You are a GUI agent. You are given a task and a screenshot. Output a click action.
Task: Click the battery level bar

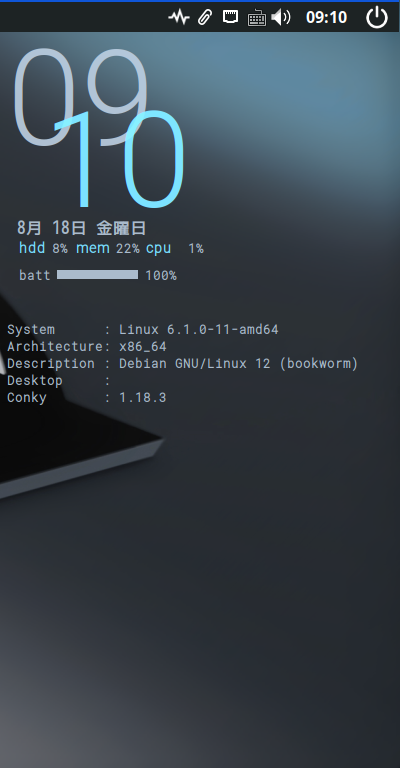tap(97, 274)
